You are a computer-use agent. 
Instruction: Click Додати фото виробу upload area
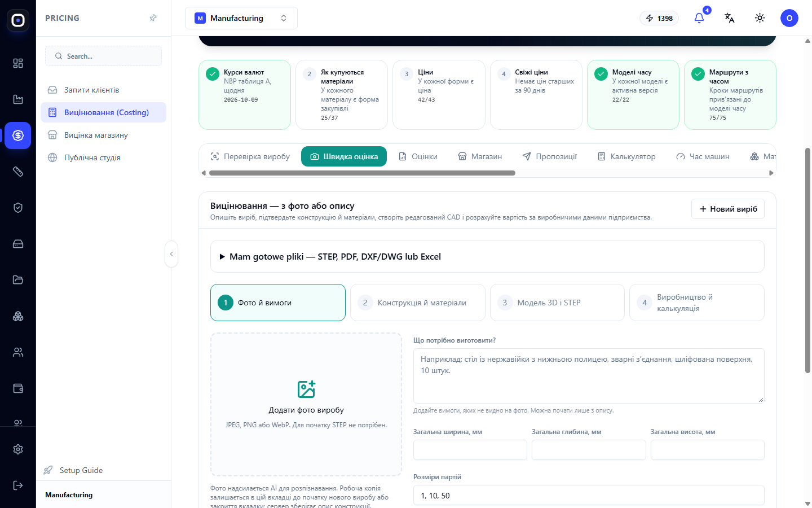pos(306,404)
